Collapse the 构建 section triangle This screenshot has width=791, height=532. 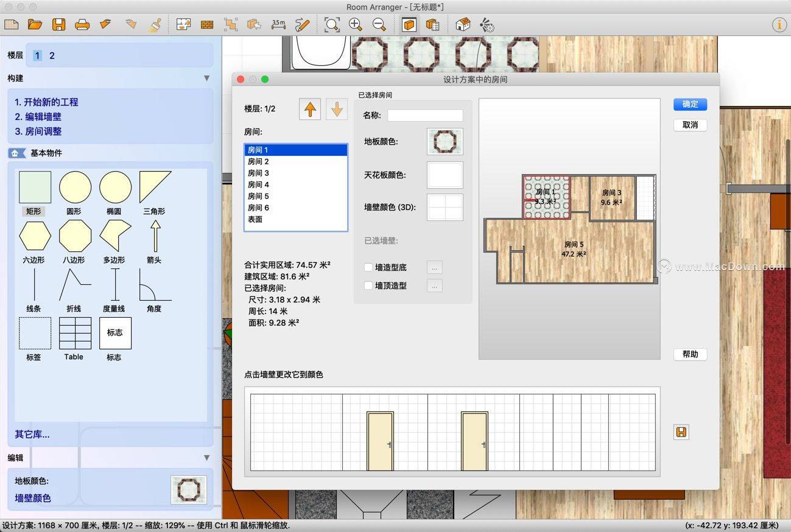click(206, 79)
